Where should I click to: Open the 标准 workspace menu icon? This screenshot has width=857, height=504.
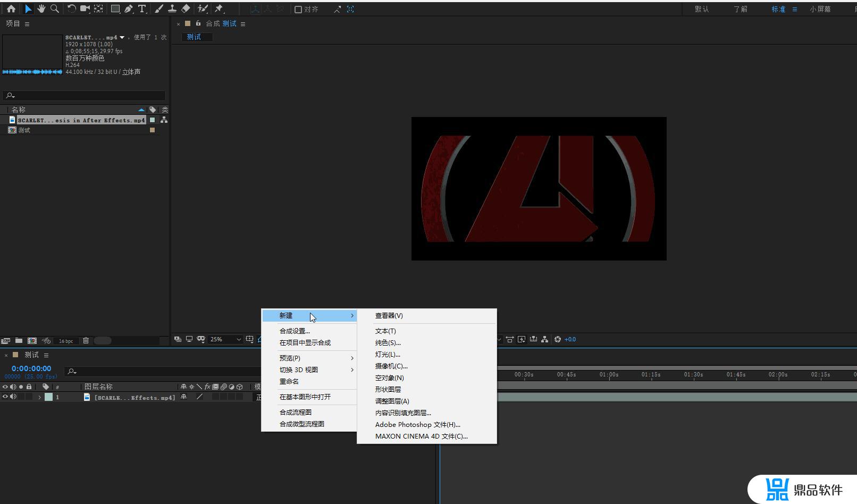(795, 9)
